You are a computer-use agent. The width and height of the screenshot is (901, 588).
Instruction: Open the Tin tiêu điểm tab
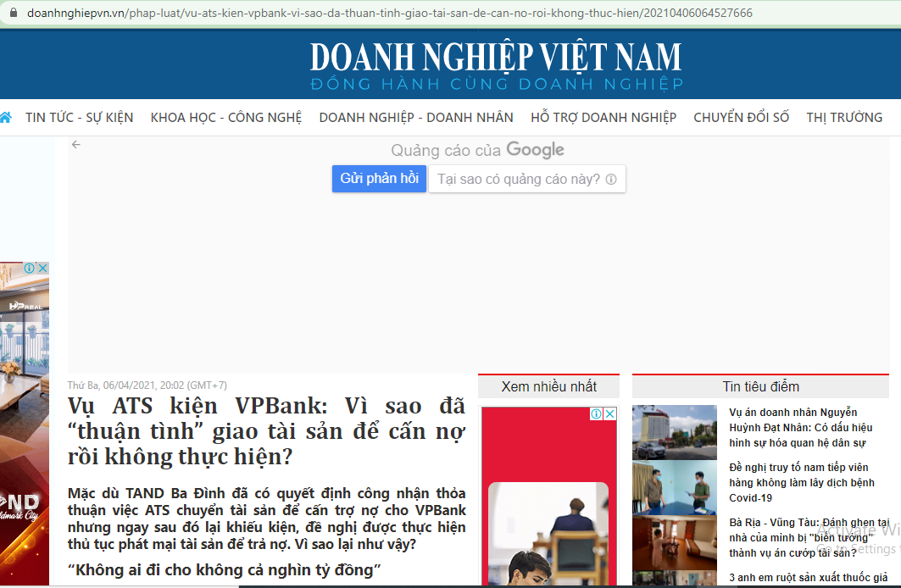click(760, 386)
